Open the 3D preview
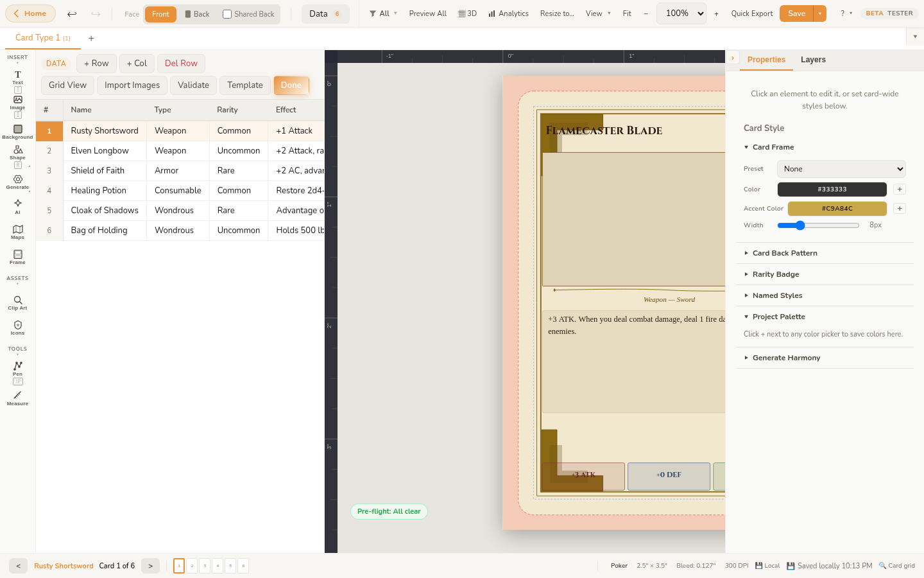This screenshot has width=924, height=578. click(467, 13)
